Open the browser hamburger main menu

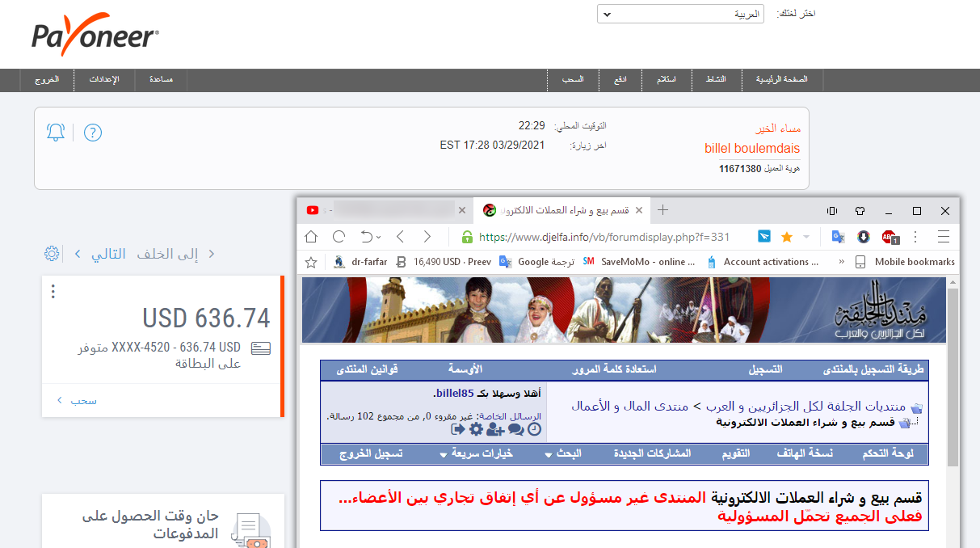tap(943, 237)
